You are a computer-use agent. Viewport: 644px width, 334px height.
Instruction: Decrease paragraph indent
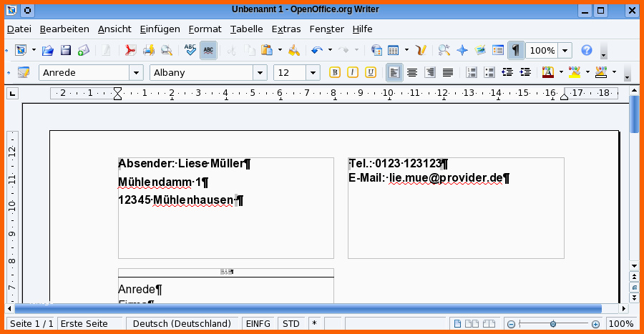pyautogui.click(x=507, y=73)
